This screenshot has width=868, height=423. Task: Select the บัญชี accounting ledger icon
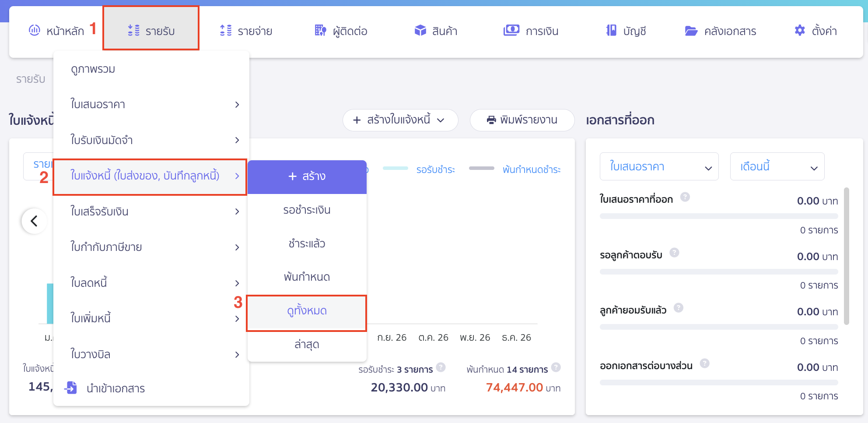(610, 31)
